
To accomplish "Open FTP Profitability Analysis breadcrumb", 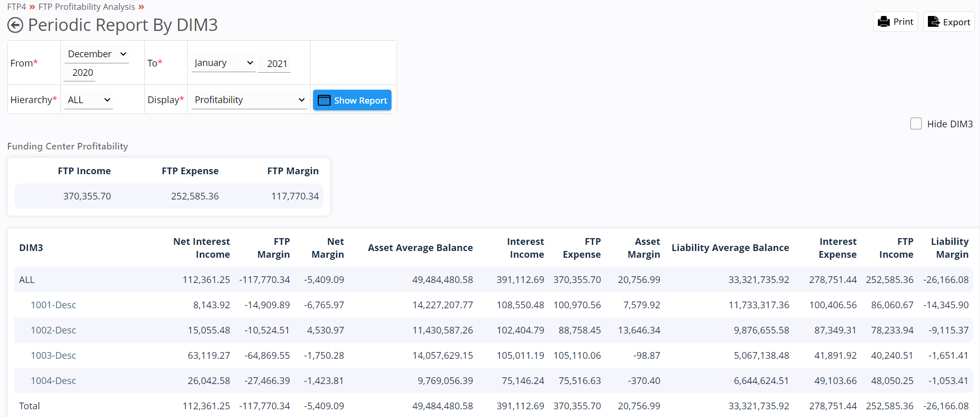I will tap(87, 7).
